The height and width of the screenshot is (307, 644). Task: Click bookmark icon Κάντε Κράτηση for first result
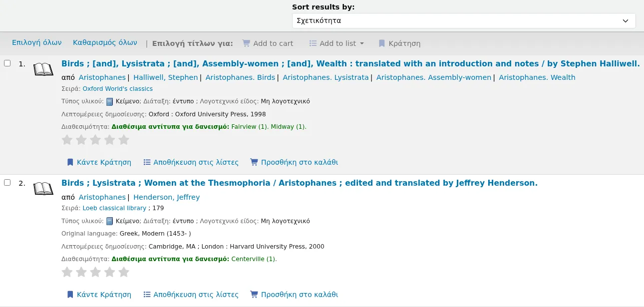click(70, 162)
